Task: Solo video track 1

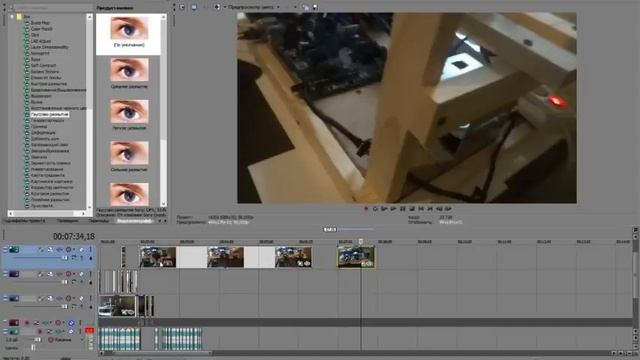Action: [91, 249]
